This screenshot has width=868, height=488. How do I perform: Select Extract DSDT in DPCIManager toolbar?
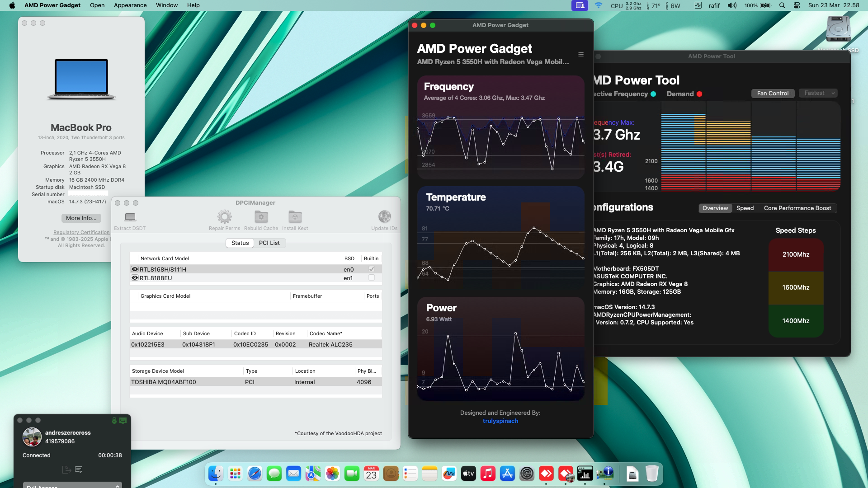pyautogui.click(x=130, y=218)
